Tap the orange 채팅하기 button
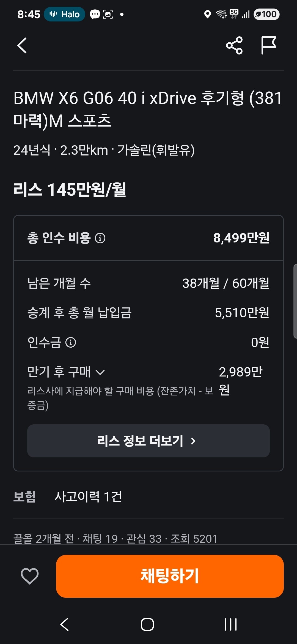297x644 pixels. [170, 576]
